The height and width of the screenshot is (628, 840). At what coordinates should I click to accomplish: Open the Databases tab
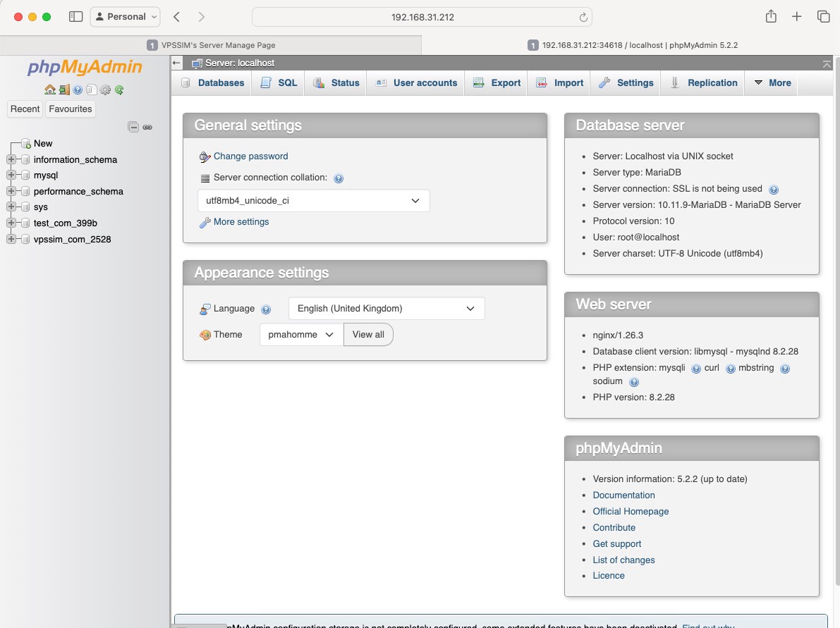pyautogui.click(x=213, y=83)
